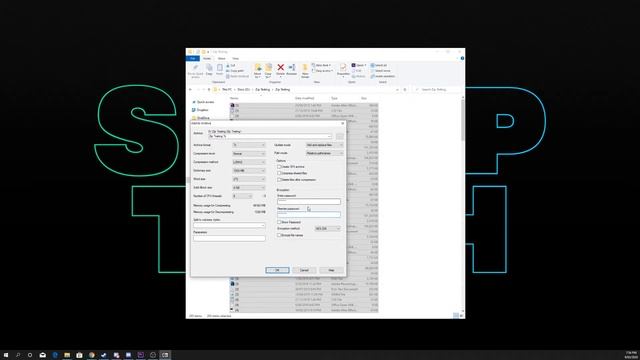Check Compress shared files
The height and width of the screenshot is (360, 640).
(279, 173)
